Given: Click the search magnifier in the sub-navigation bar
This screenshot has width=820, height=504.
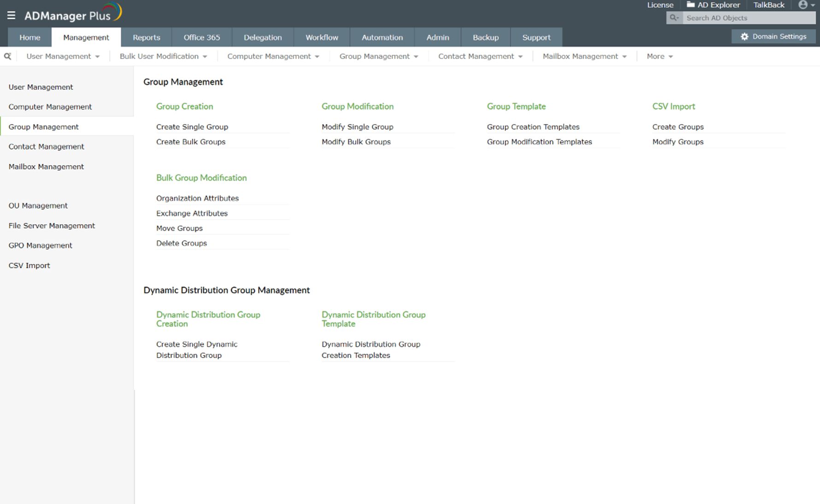Looking at the screenshot, I should (7, 56).
